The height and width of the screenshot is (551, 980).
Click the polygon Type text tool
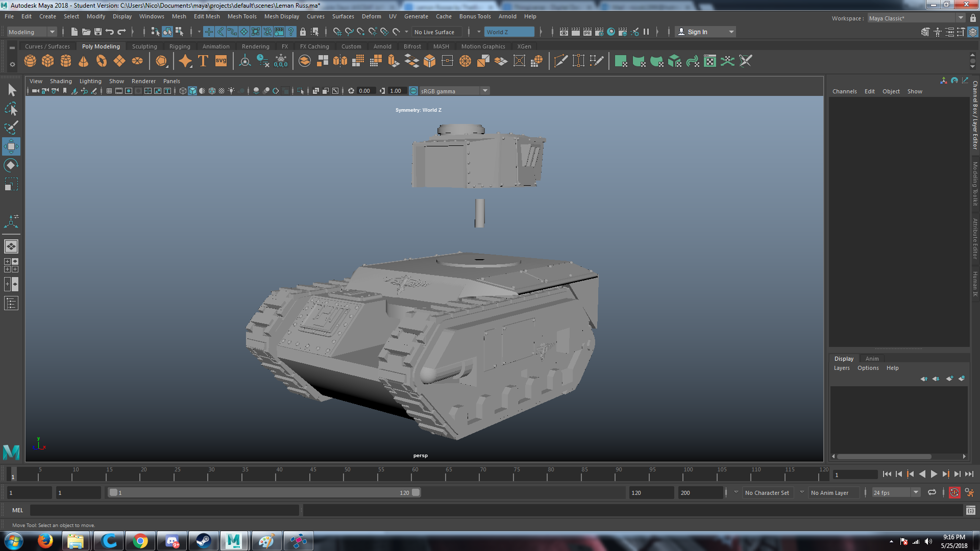[x=203, y=61]
